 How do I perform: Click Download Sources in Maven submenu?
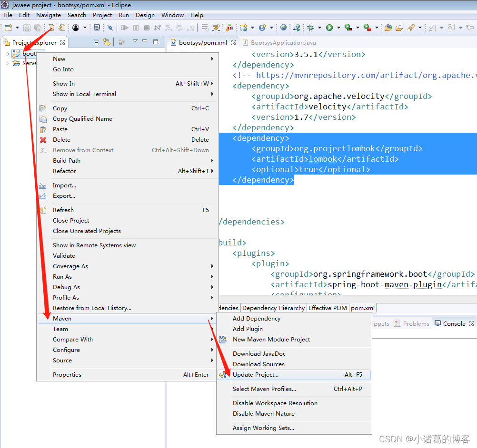pos(294,364)
